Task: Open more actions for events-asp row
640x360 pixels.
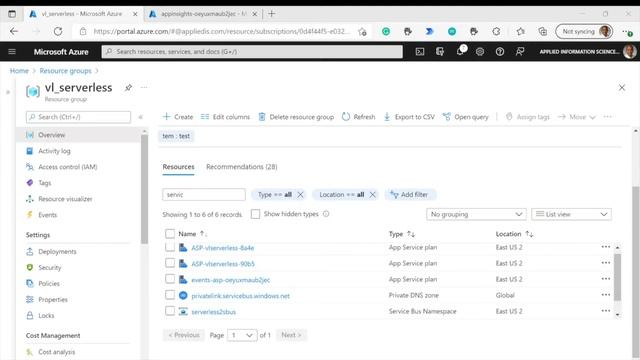Action: (606, 279)
